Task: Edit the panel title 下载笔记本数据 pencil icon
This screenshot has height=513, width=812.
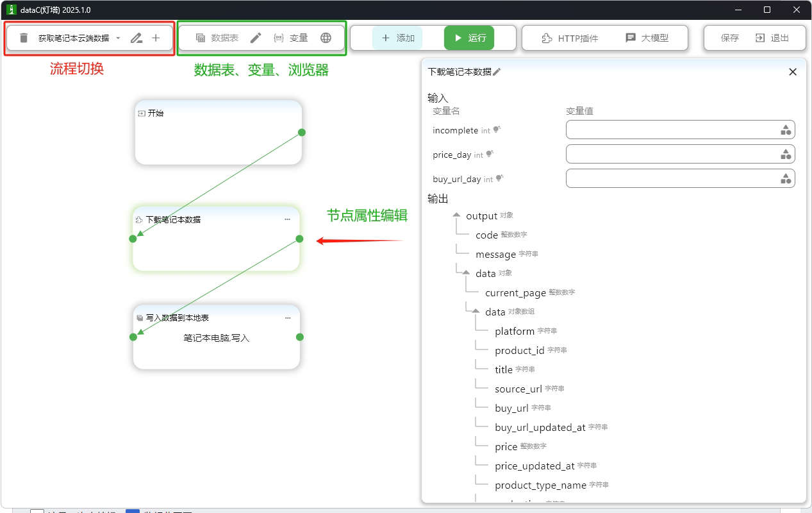Action: [x=497, y=72]
